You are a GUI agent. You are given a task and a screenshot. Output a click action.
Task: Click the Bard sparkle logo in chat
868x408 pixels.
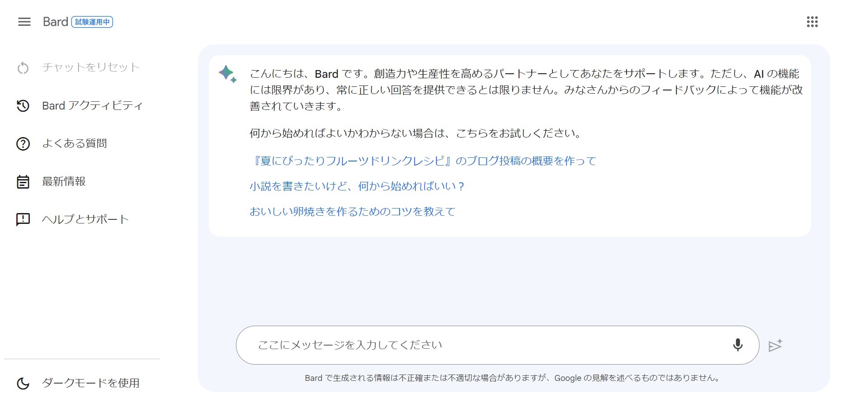(227, 74)
